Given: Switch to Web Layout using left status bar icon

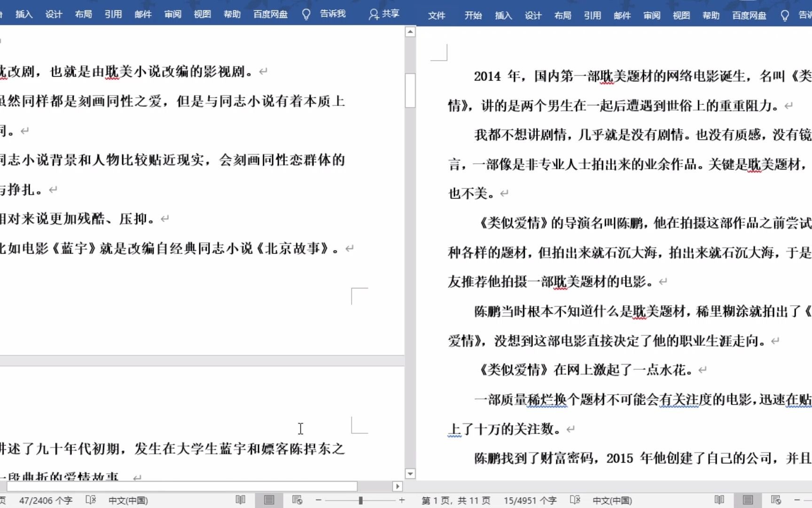Looking at the screenshot, I should pos(297,500).
